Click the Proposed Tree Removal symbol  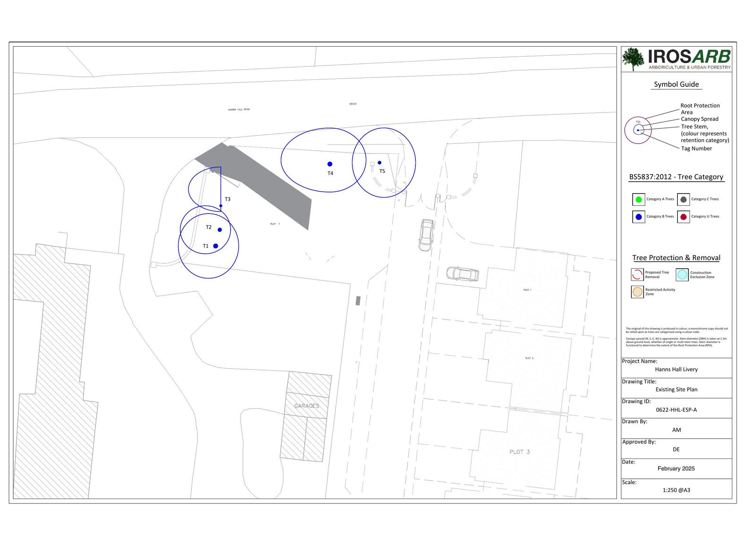coord(637,275)
